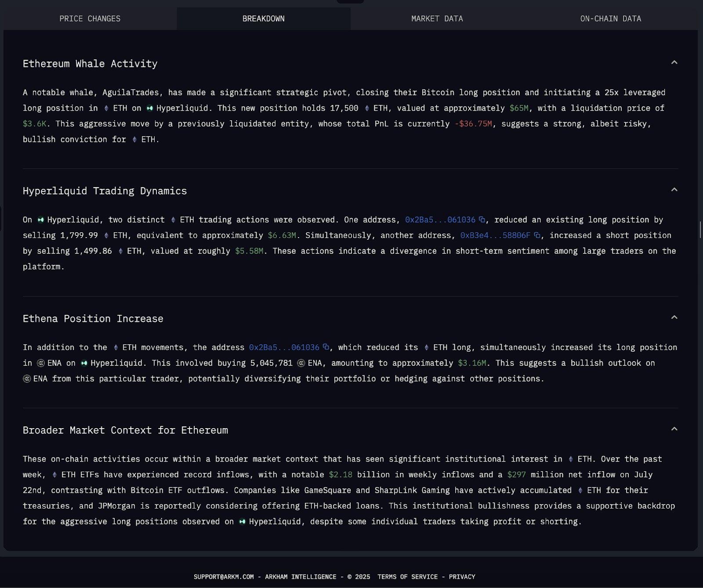Click the '$297' million inflow figure
Viewport: 703px width, 588px height.
[516, 475]
